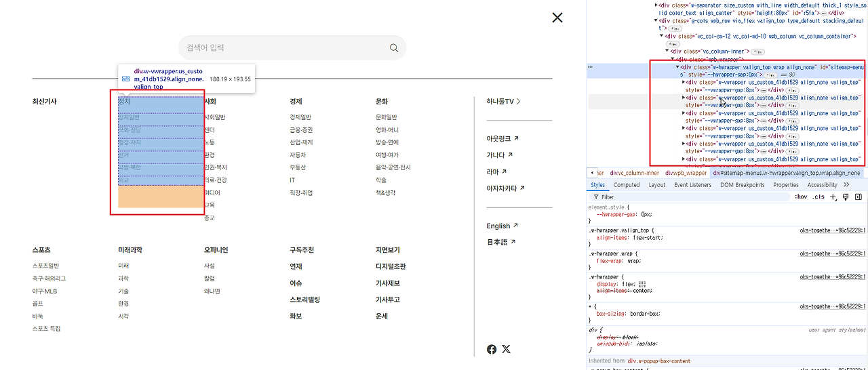Click the ellipsis beside the selected DOM node

click(x=591, y=68)
